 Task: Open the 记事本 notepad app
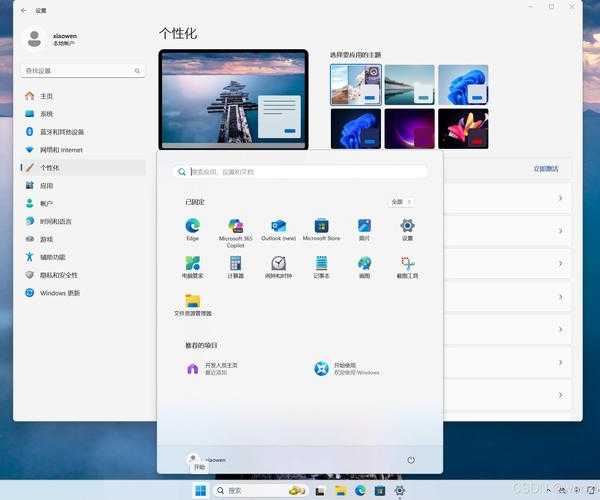pyautogui.click(x=321, y=264)
